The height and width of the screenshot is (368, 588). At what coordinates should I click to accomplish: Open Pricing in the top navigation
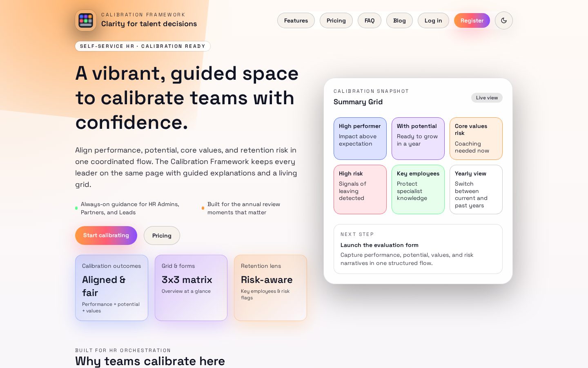coord(336,20)
